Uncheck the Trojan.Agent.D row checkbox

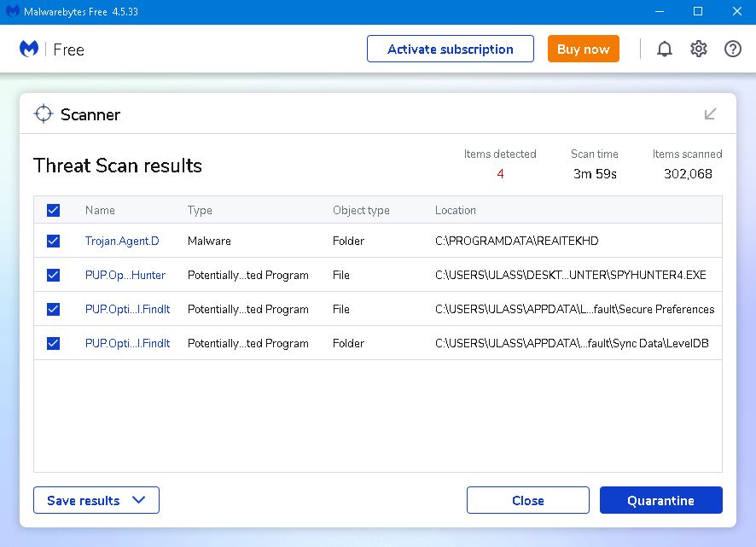pyautogui.click(x=54, y=241)
